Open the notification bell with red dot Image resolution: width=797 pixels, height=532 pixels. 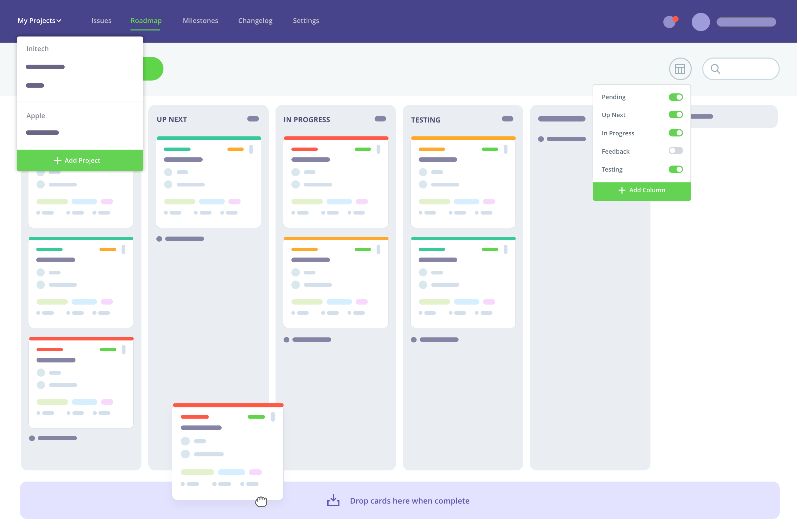click(x=670, y=22)
